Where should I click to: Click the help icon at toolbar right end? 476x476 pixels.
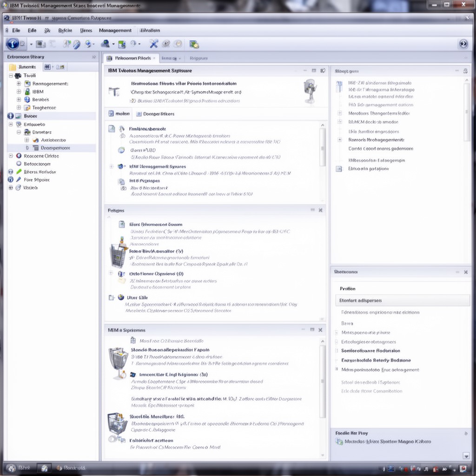click(x=463, y=44)
